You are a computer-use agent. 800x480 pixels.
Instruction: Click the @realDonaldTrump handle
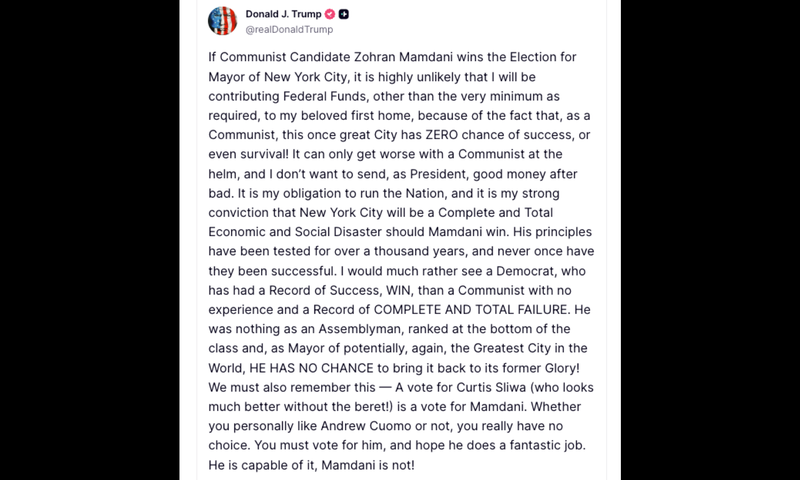click(x=289, y=30)
